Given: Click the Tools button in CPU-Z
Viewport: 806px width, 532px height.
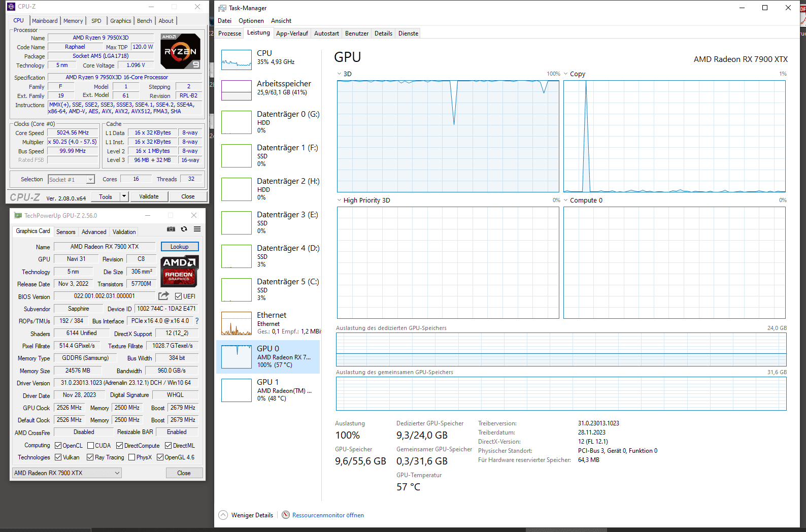Looking at the screenshot, I should pyautogui.click(x=106, y=196).
